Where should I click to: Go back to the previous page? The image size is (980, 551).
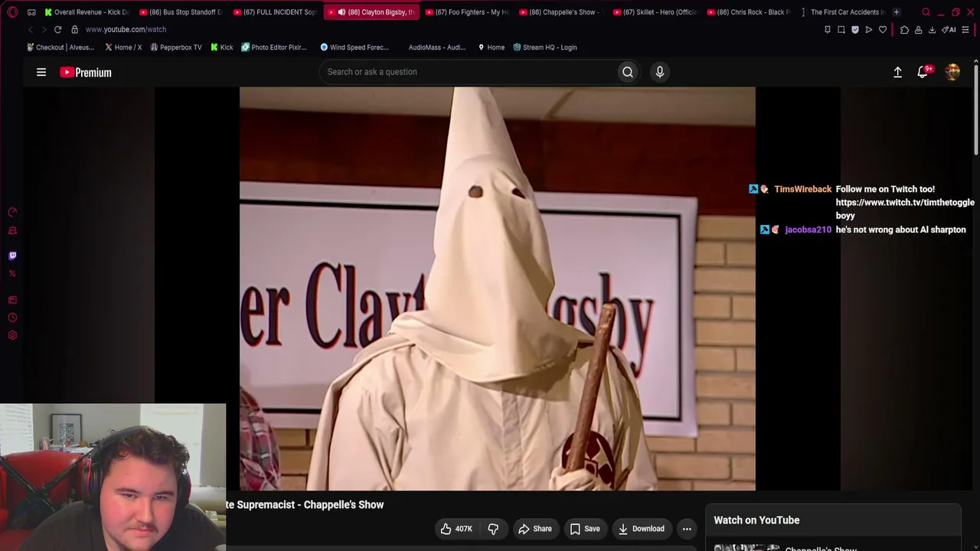coord(30,29)
